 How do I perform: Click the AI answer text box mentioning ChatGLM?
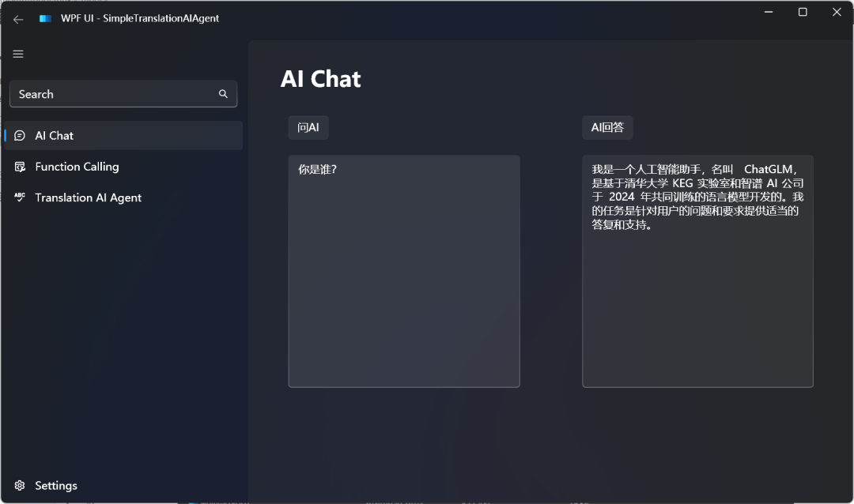(697, 271)
